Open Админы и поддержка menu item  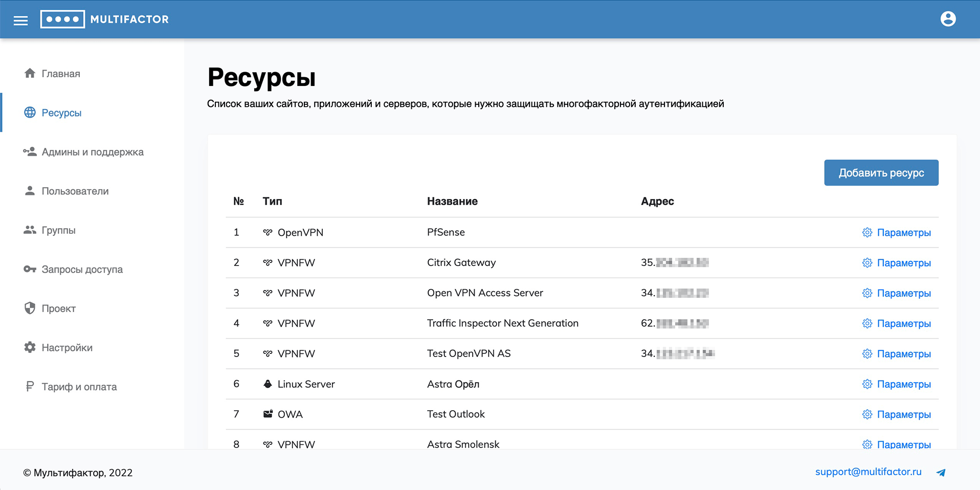93,152
